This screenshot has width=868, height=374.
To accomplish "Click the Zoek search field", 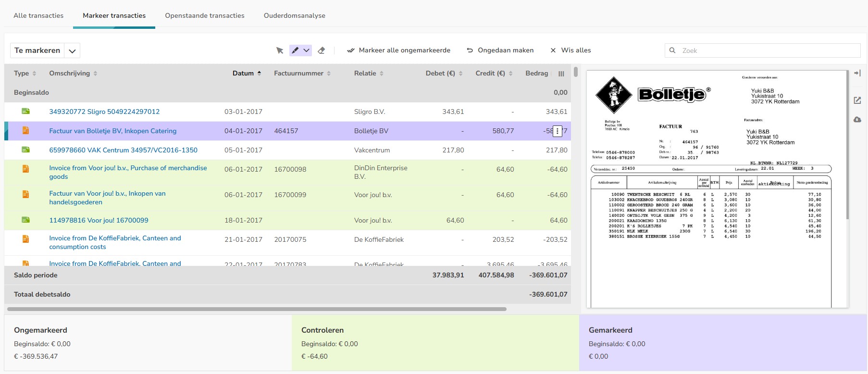I will (762, 50).
